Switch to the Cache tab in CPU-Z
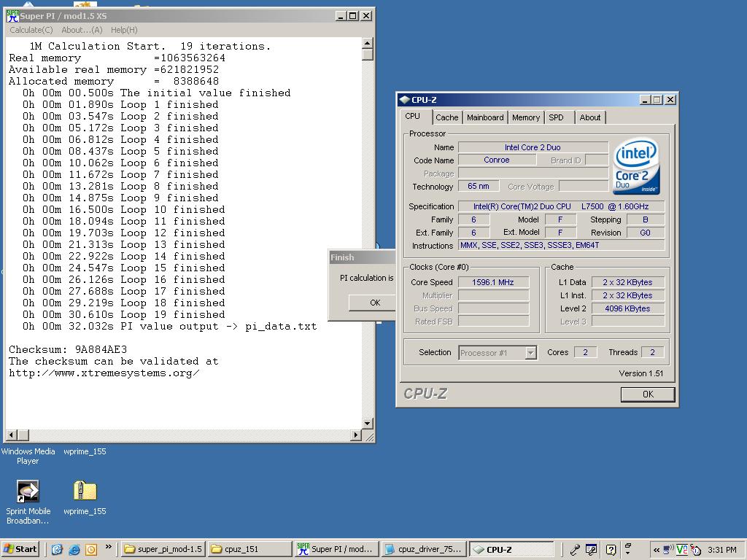 click(446, 117)
